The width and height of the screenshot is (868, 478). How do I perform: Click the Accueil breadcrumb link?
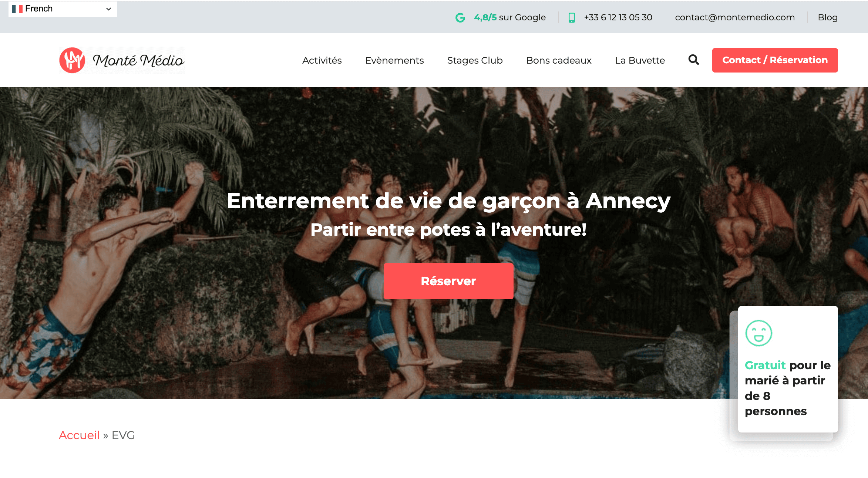pyautogui.click(x=79, y=435)
